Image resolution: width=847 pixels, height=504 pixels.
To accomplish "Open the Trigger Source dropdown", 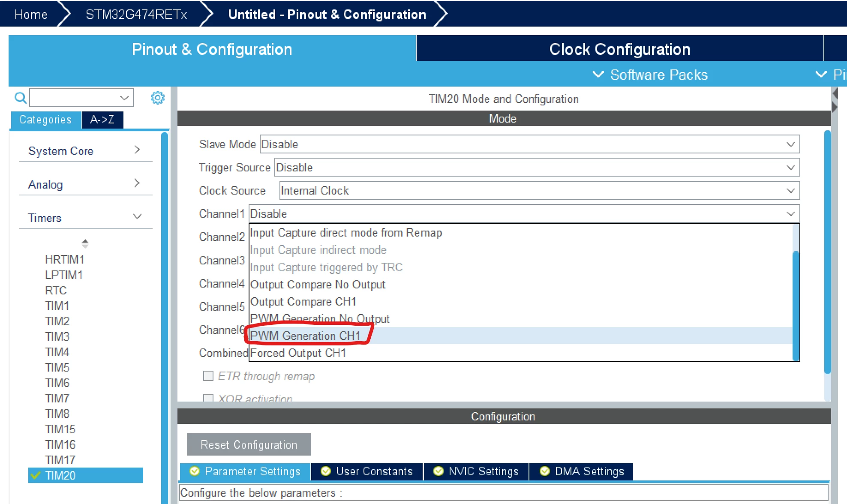I will [x=537, y=168].
